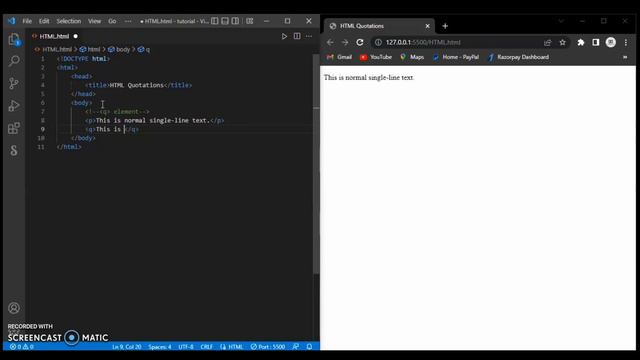Screen dimensions: 640x360
Task: Open Run and Debug view
Action: pos(14,106)
